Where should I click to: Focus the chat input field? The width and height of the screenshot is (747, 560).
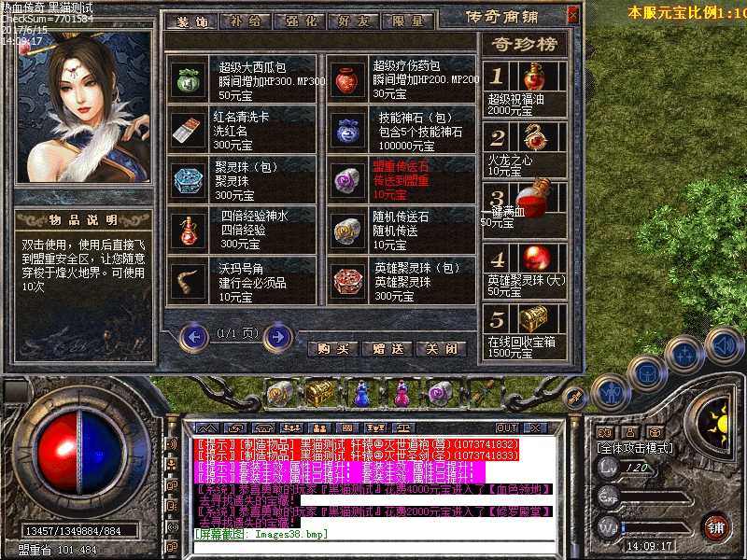pos(374,548)
